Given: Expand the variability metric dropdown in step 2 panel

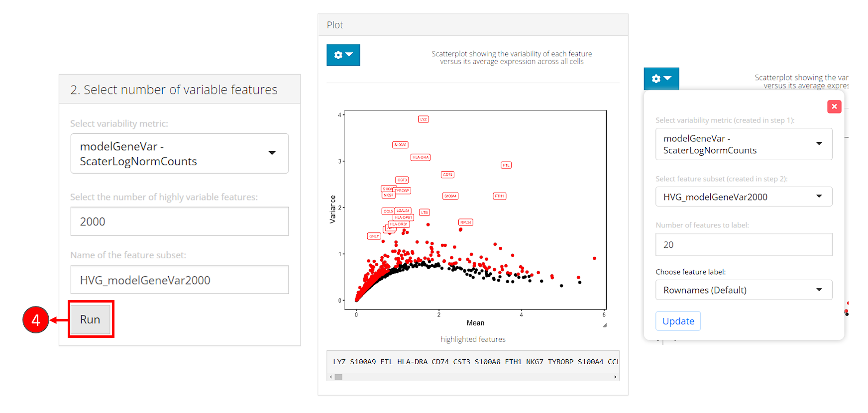Looking at the screenshot, I should [x=179, y=153].
